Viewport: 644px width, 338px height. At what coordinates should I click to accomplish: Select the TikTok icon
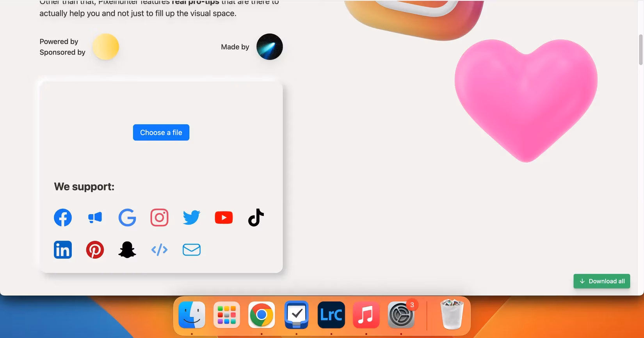(256, 217)
